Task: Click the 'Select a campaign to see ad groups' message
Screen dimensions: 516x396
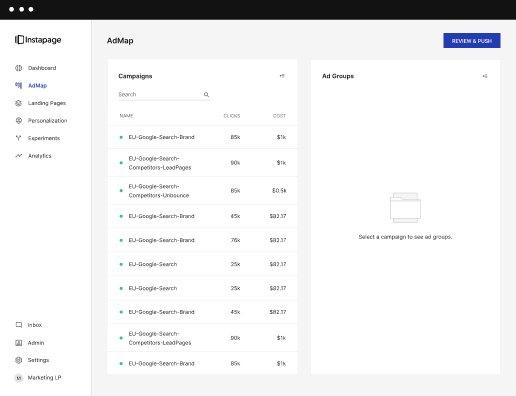Action: click(x=405, y=237)
